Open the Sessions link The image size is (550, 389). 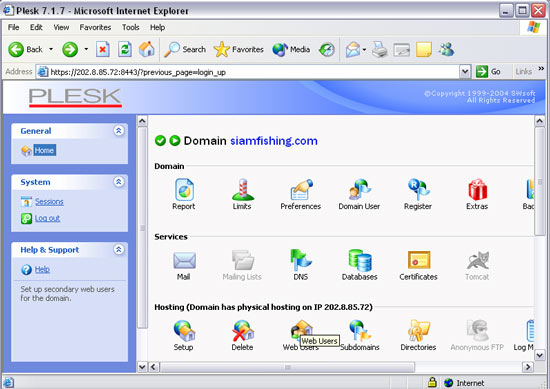click(49, 202)
